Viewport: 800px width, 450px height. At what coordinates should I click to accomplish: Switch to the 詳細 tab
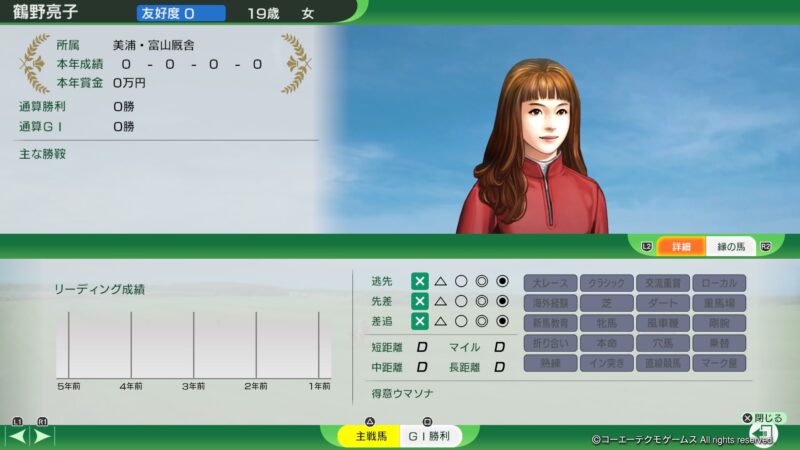(x=682, y=247)
